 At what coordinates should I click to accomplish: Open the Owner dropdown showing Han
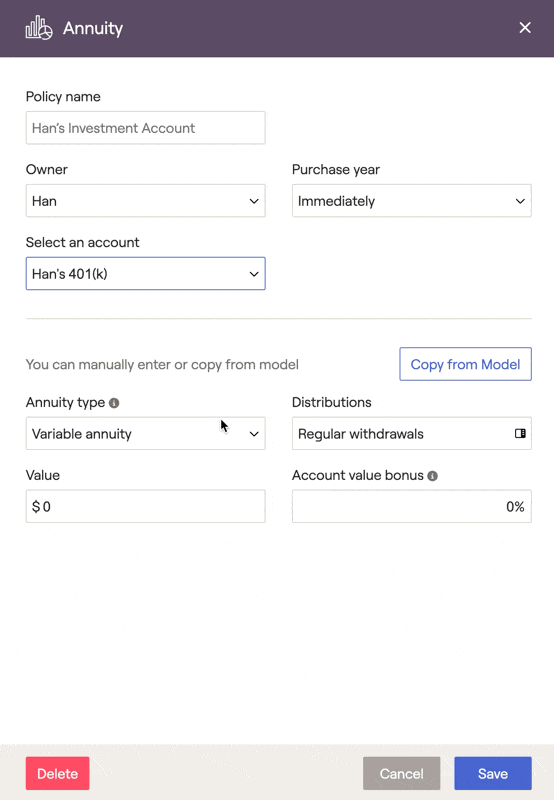[145, 201]
